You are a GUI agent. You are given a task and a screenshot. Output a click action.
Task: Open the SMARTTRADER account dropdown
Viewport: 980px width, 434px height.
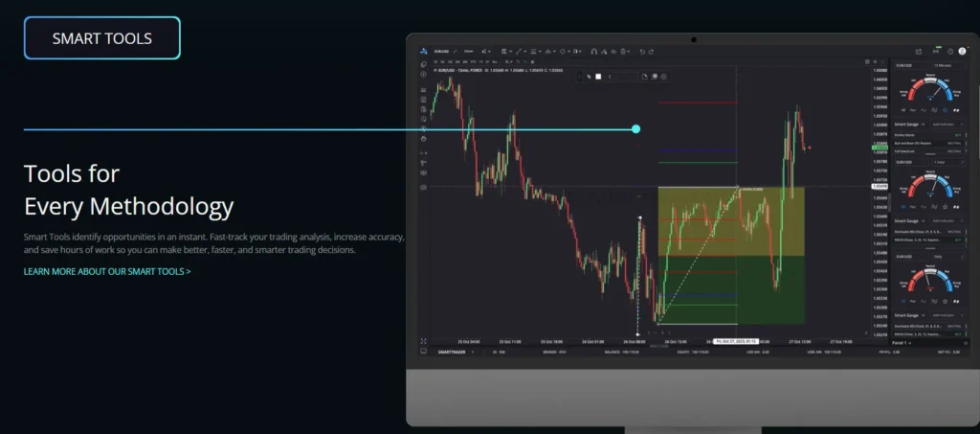(x=456, y=352)
